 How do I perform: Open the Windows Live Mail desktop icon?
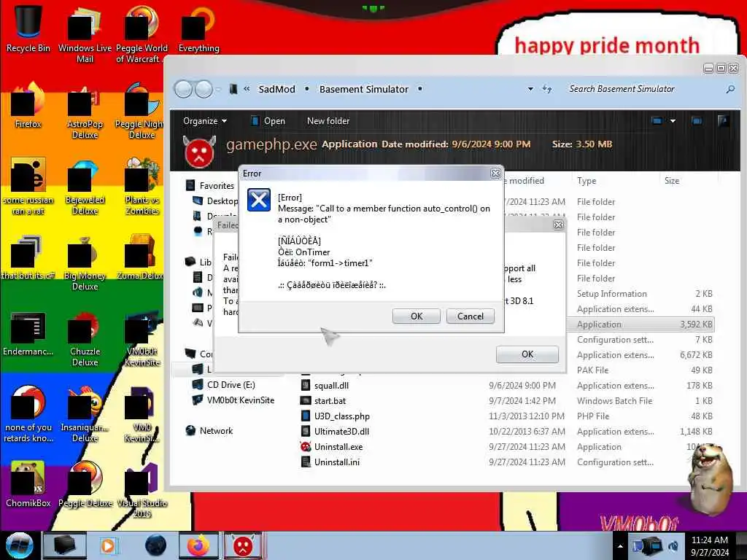85,34
